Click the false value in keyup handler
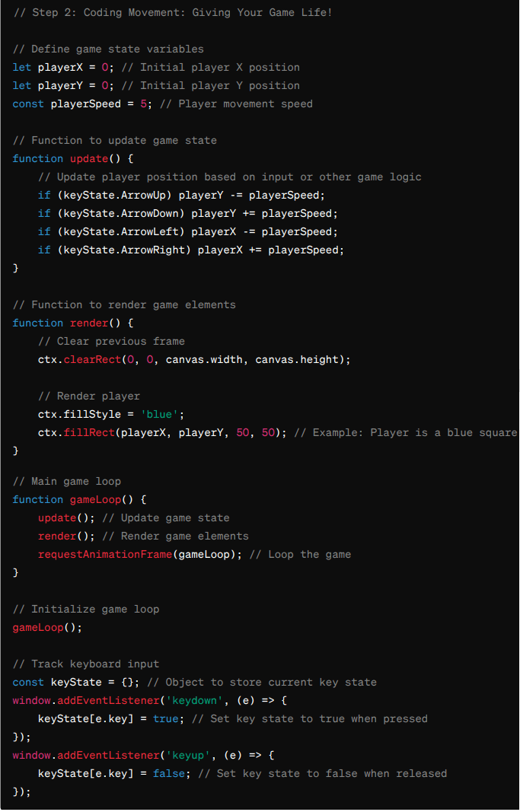 click(x=169, y=773)
